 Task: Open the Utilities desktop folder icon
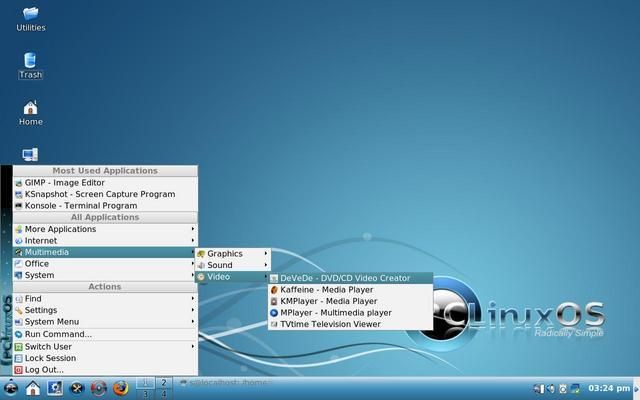click(x=31, y=13)
